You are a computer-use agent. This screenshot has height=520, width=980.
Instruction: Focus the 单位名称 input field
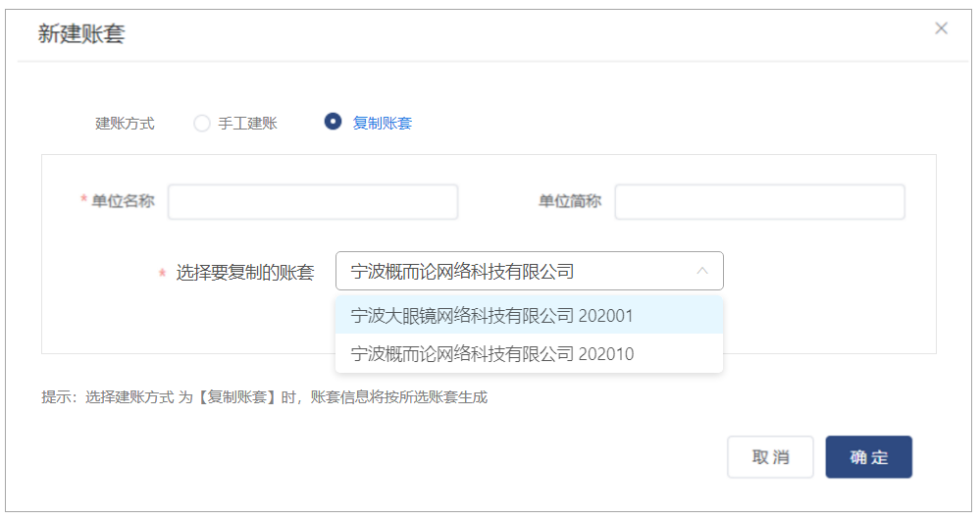pyautogui.click(x=313, y=201)
